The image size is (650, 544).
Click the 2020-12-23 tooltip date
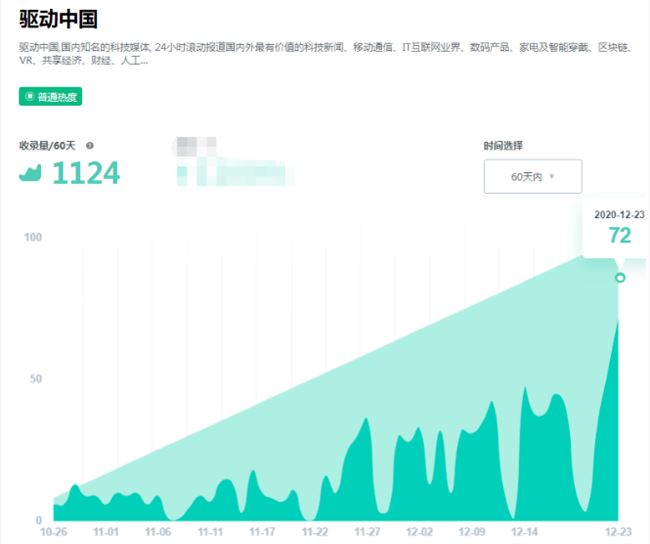[619, 214]
